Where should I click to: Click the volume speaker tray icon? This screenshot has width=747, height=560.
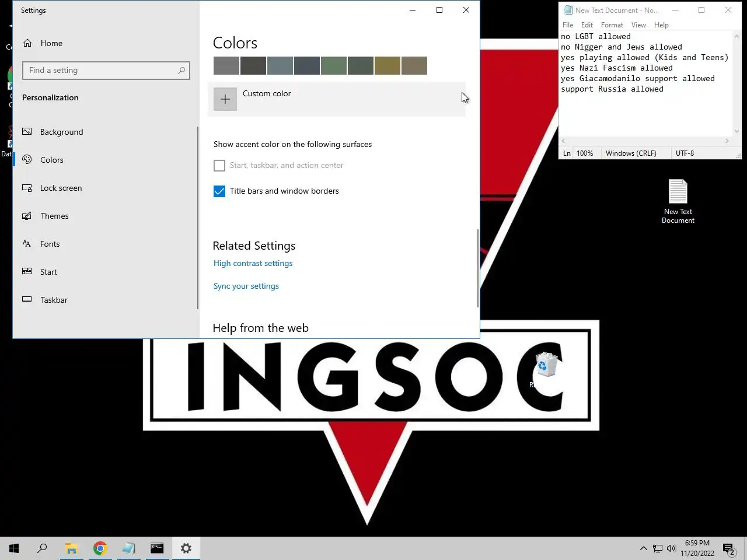(x=671, y=548)
